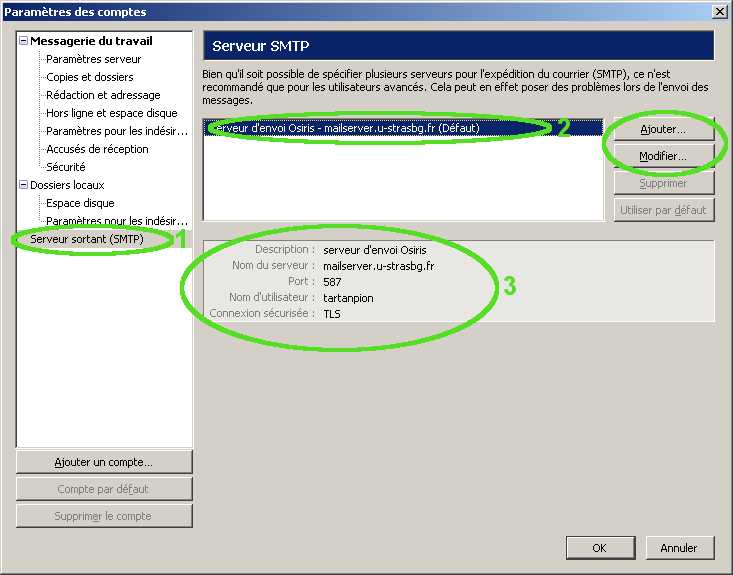Screen dimensions: 733x575
Task: Select Rédaction et adressage entry
Action: pyautogui.click(x=103, y=95)
